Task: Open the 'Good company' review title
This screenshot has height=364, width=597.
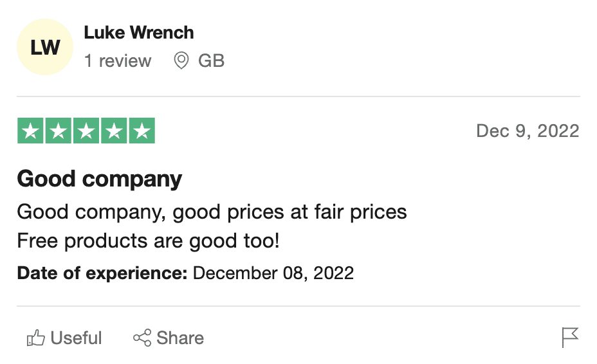Action: [x=100, y=179]
